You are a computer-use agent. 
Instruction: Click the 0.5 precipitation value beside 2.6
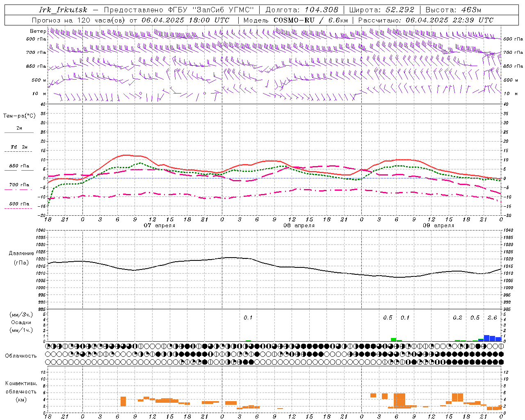[x=475, y=317]
